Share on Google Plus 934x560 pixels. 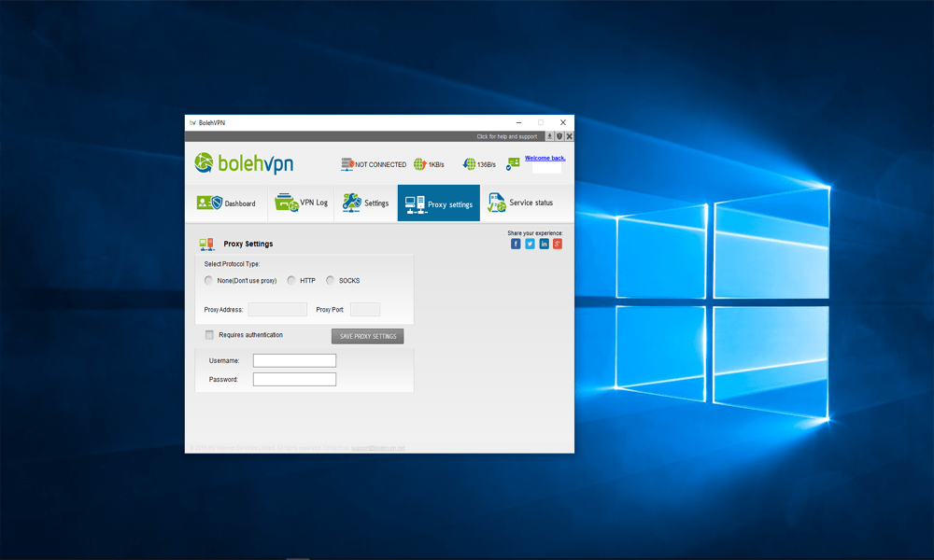click(558, 244)
